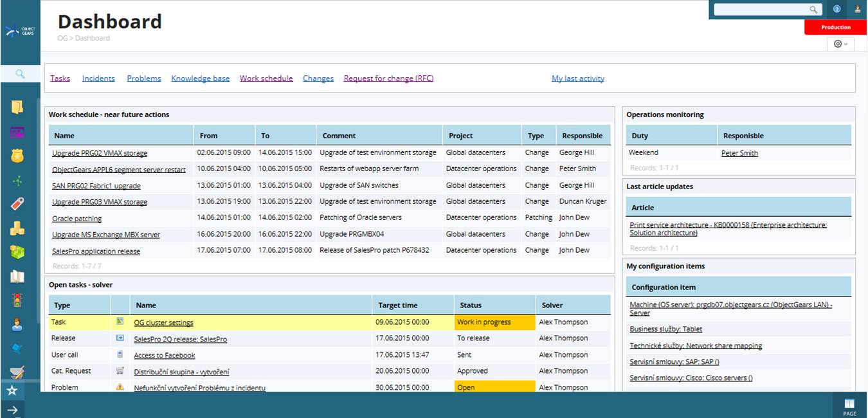Screen dimensions: 868x418
Task: Click the icon beside Access to Facebook
Action: click(120, 354)
